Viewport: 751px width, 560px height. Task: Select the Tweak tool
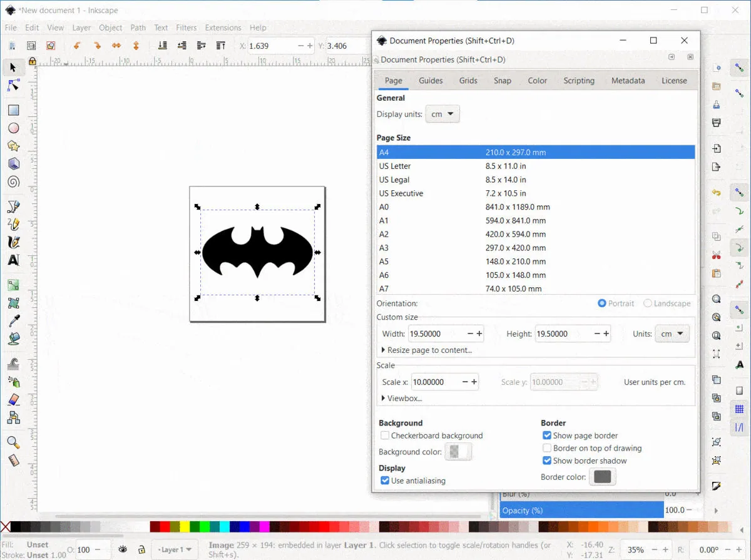(13, 364)
